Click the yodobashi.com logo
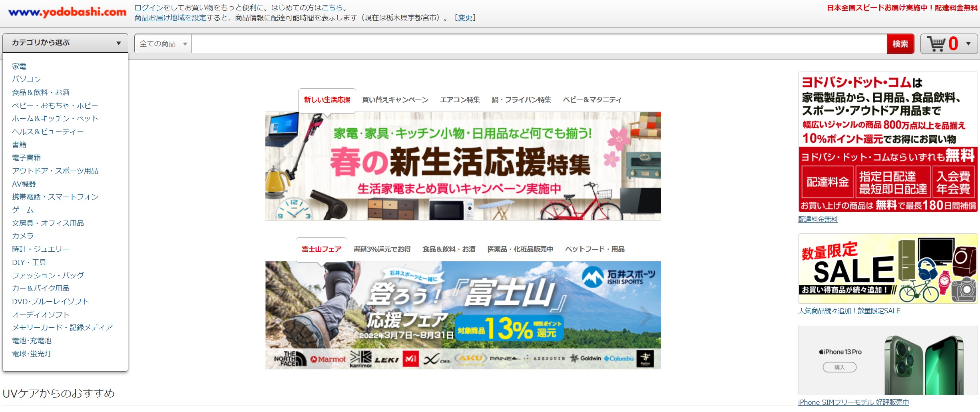 click(67, 12)
